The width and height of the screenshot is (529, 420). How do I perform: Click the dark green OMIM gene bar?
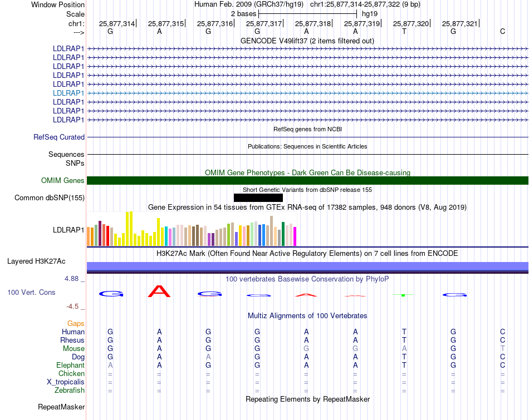(x=307, y=180)
